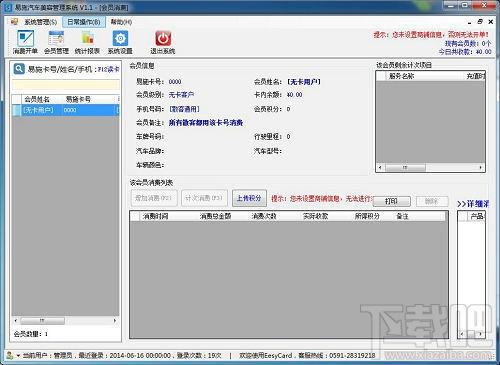Image resolution: width=500 pixels, height=365 pixels.
Task: Click the 今日共收款 total text
Action: [x=465, y=52]
